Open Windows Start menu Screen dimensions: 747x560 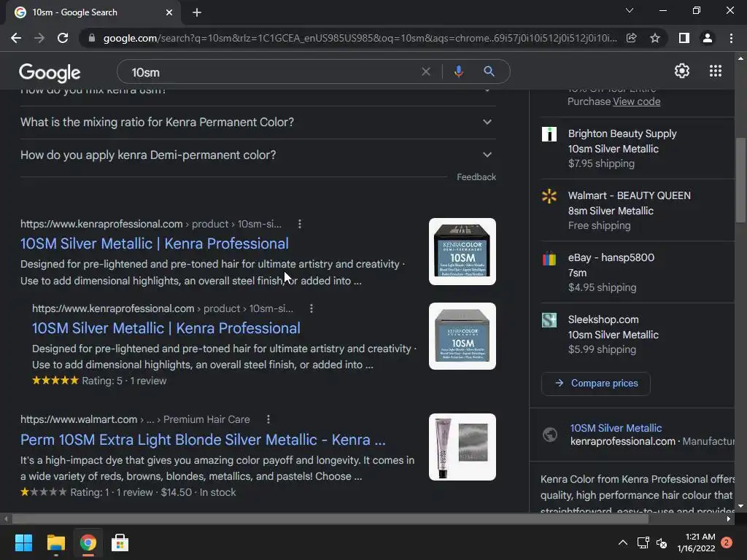click(x=23, y=542)
